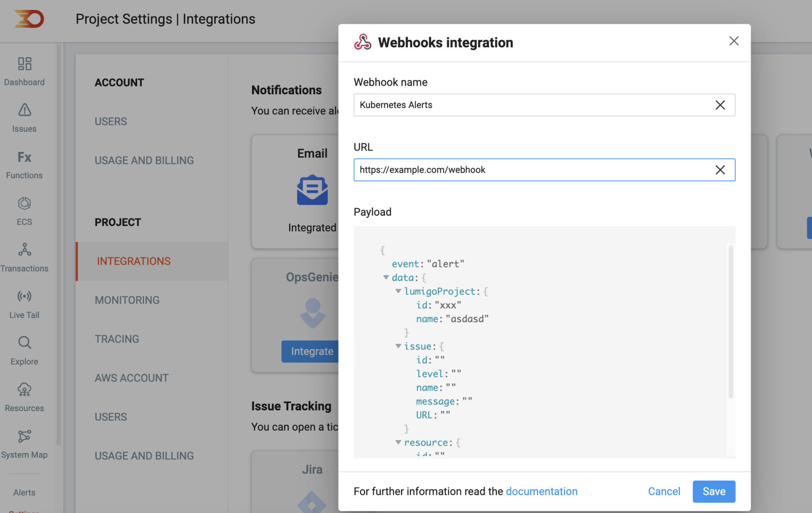Screen dimensions: 812x513
Task: Click the Email envelope icon
Action: 312,190
